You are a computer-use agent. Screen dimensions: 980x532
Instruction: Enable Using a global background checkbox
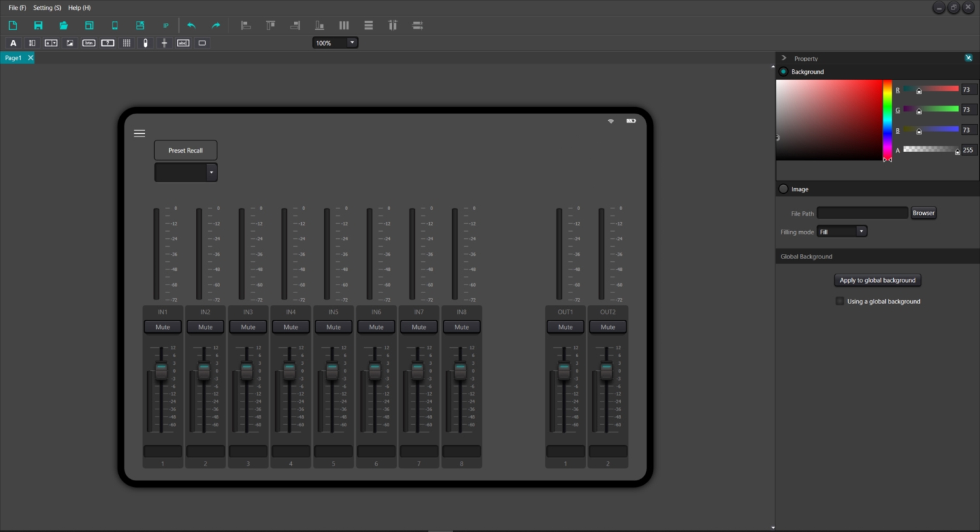pyautogui.click(x=840, y=301)
